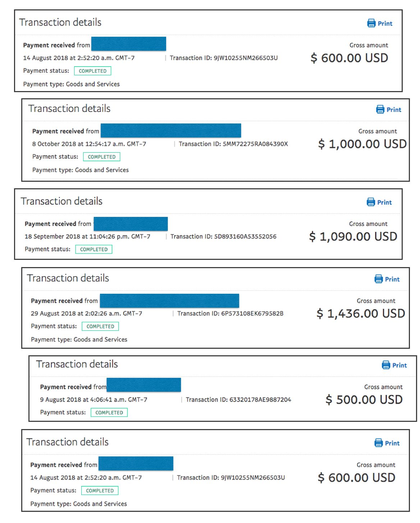Click the Print icon for the $1,000.00 transaction
This screenshot has height=523, width=420.
tap(380, 109)
